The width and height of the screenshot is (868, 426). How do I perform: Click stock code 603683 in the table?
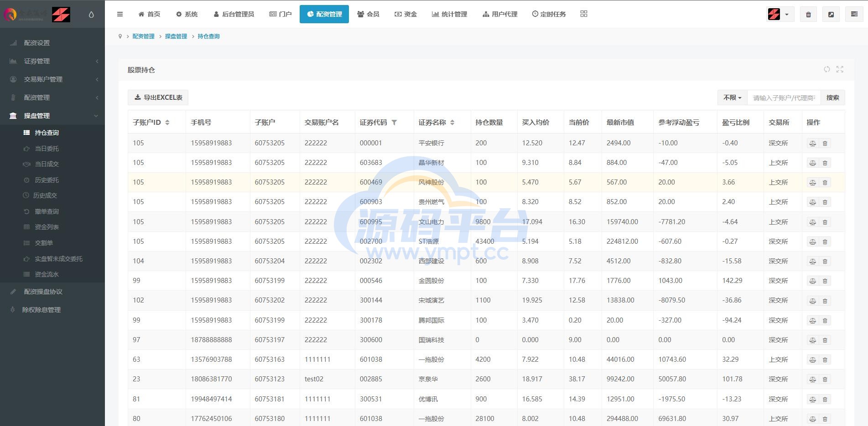coord(371,163)
